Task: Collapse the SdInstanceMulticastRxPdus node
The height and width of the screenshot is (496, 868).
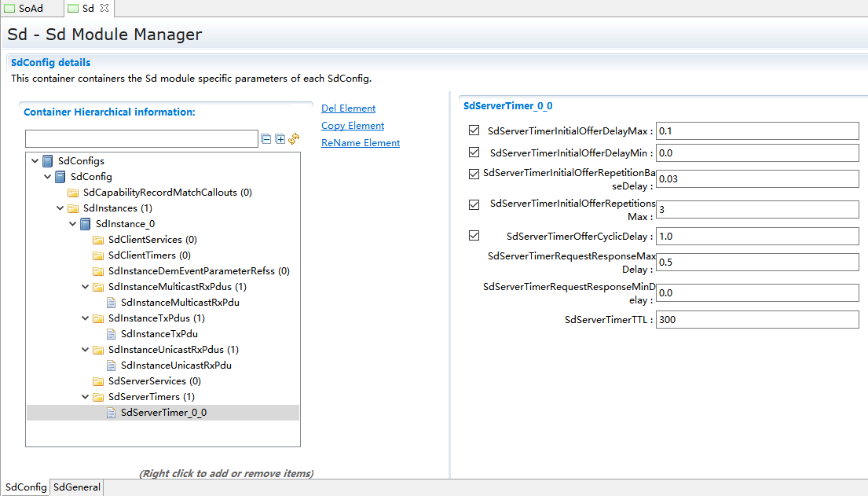Action: coord(86,287)
